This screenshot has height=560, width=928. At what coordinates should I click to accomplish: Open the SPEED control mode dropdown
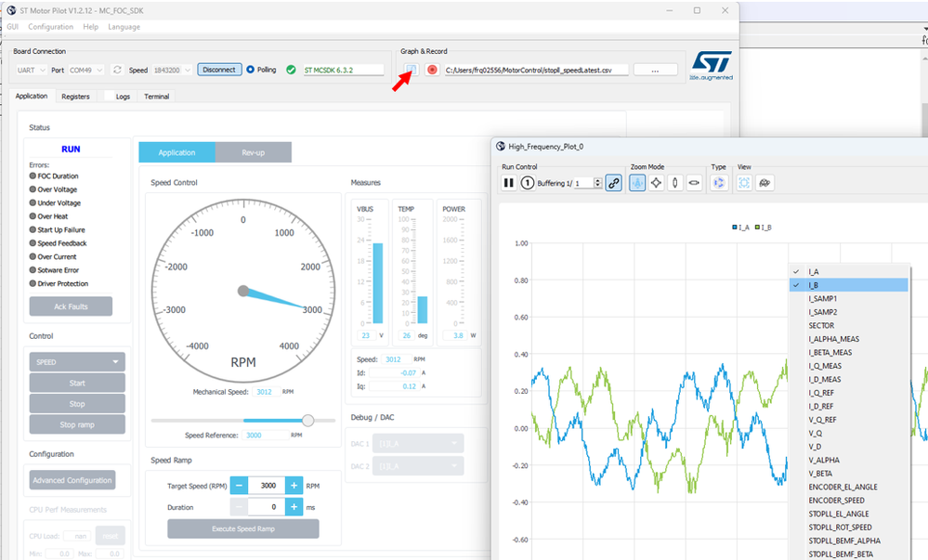click(77, 361)
